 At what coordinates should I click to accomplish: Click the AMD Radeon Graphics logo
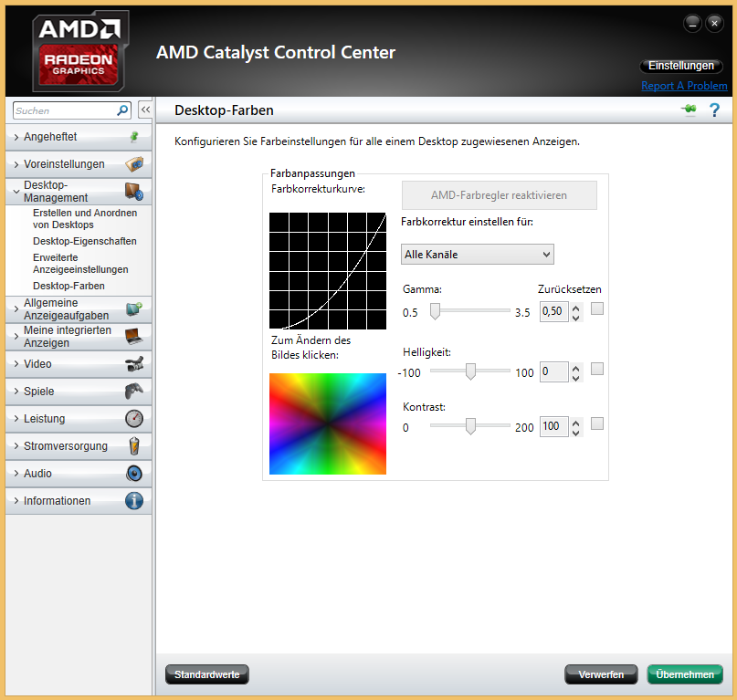coord(79,51)
